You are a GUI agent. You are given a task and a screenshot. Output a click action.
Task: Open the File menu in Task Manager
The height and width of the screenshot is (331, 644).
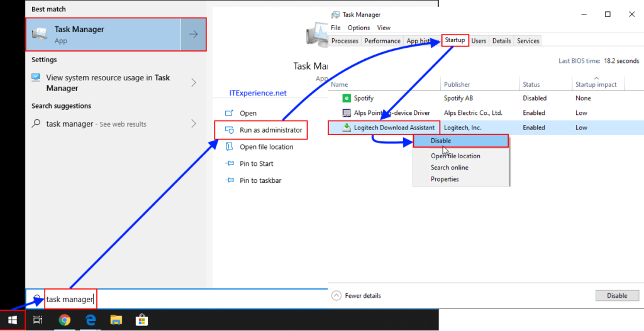(336, 28)
